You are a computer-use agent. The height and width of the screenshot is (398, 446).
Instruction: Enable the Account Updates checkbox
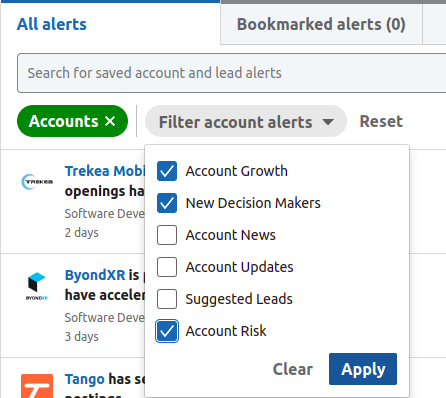coord(167,267)
